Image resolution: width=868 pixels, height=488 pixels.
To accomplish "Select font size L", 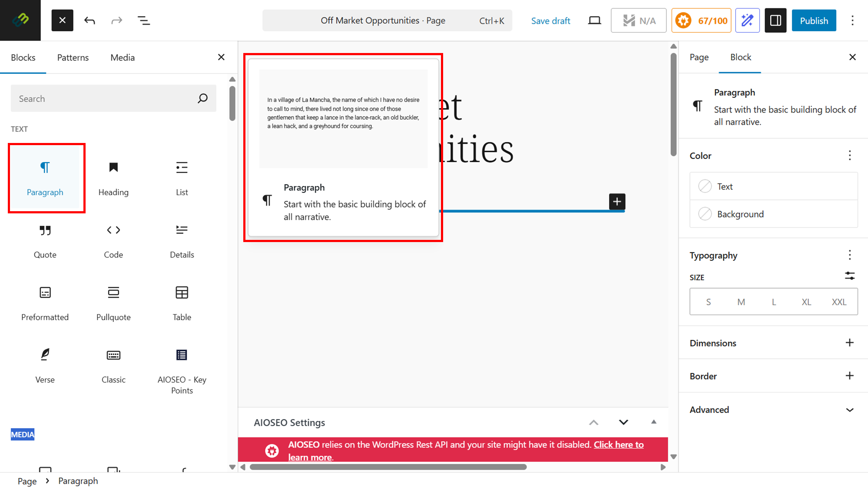I will (774, 302).
